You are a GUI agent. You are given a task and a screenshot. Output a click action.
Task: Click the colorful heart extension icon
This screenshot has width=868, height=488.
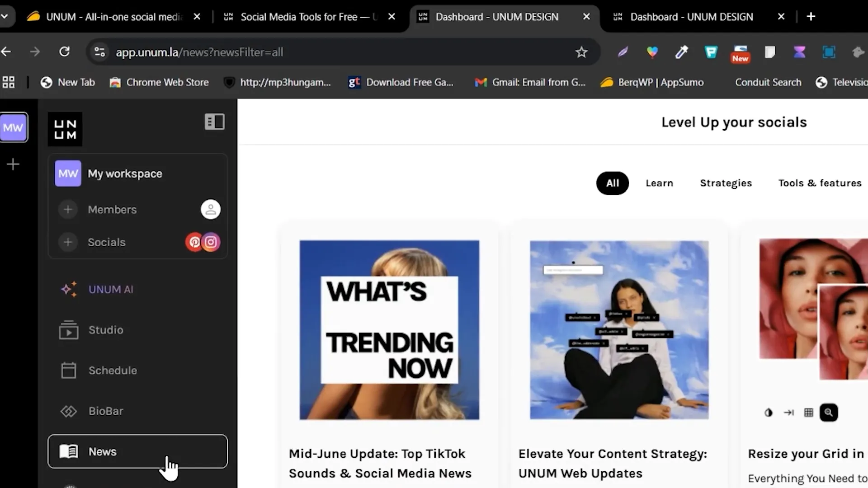click(652, 52)
